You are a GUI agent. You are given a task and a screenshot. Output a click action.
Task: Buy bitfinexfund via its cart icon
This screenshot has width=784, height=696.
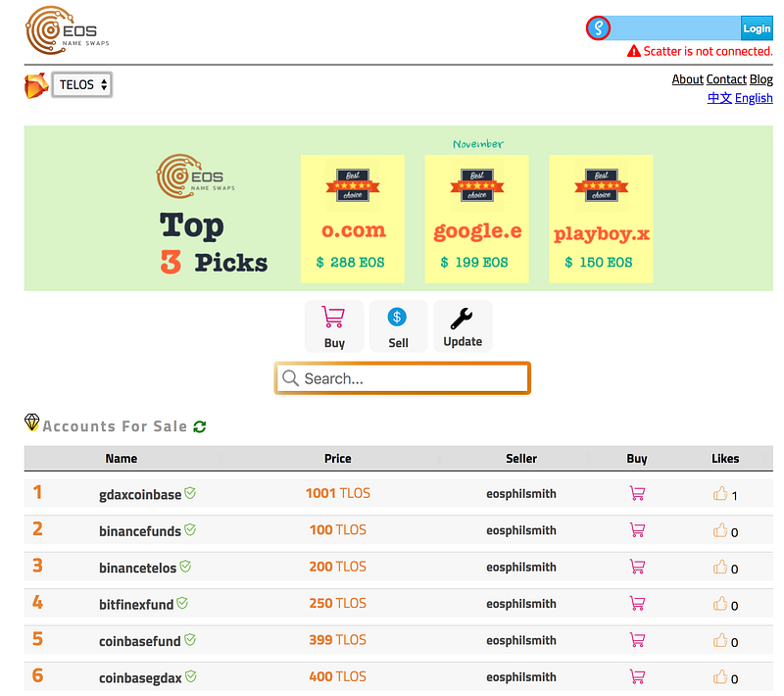[x=637, y=604]
